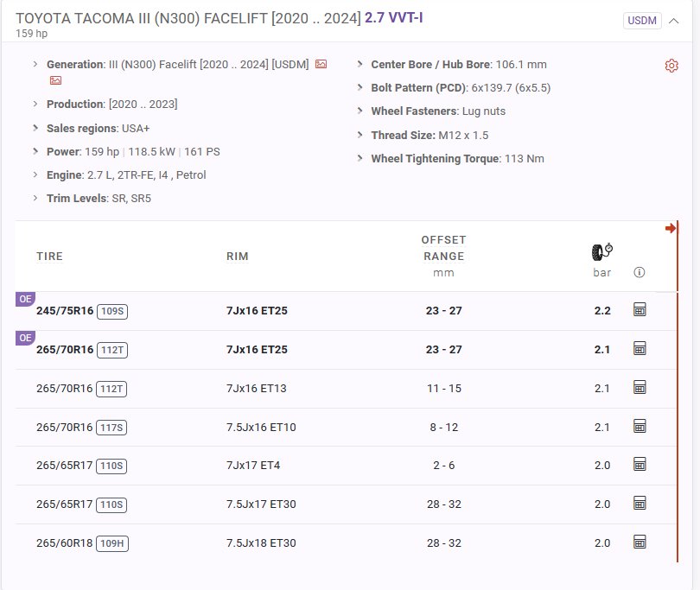This screenshot has height=590, width=700.
Task: Click the OFFSET RANGE column header
Action: [x=443, y=248]
